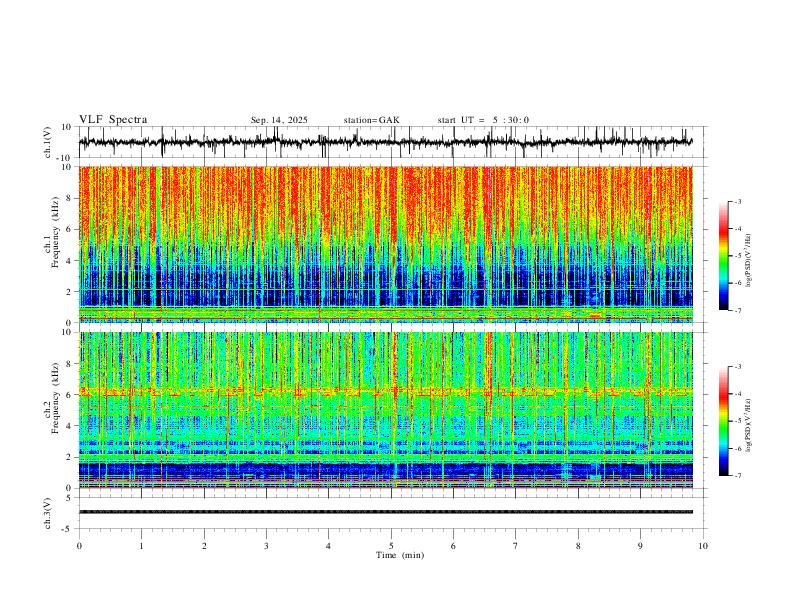This screenshot has width=792, height=612.
Task: Click the '-7' tick on ch.1 color bar
Action: [738, 310]
